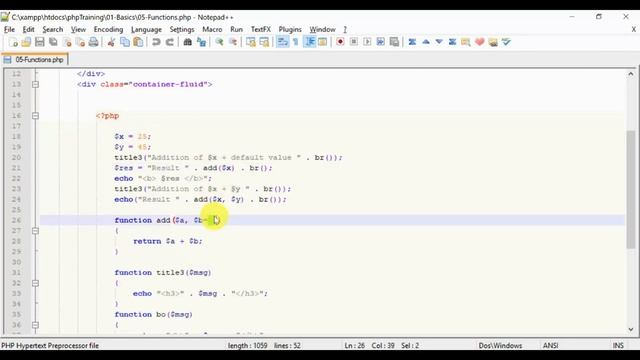
Task: Click the scrollbar up arrow
Action: [x=631, y=74]
